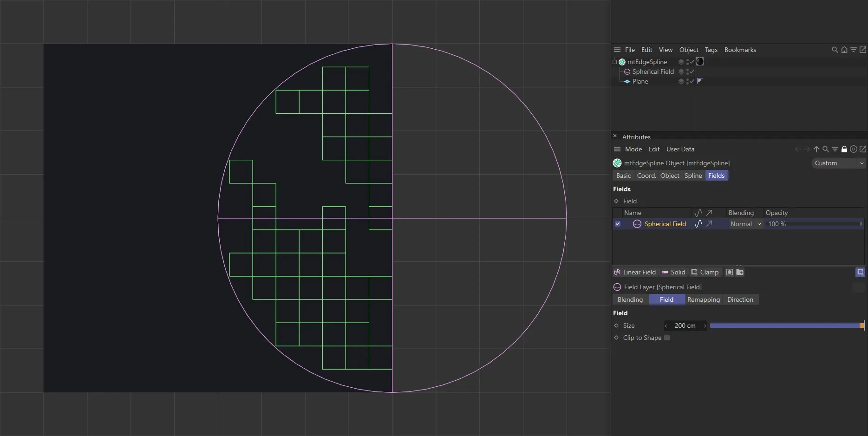The width and height of the screenshot is (868, 436).
Task: Toggle the enable checkmark next to Plane
Action: point(691,81)
